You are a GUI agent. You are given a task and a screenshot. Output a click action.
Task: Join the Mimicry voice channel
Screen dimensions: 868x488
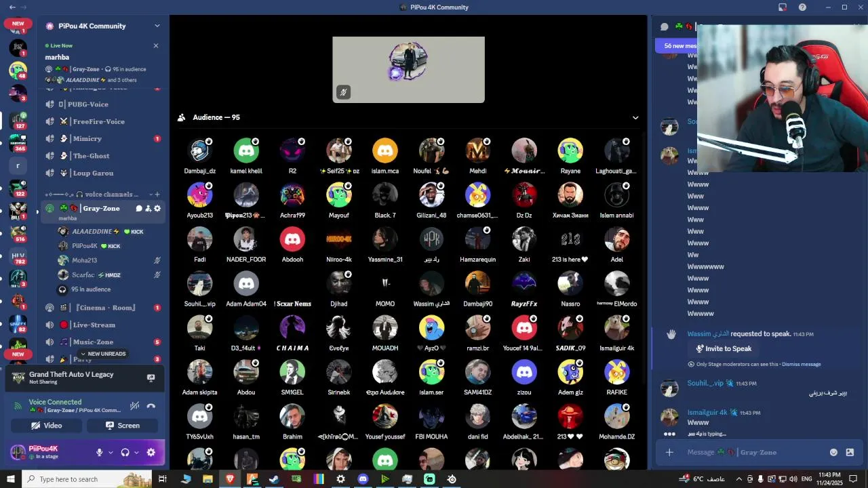coord(102,138)
